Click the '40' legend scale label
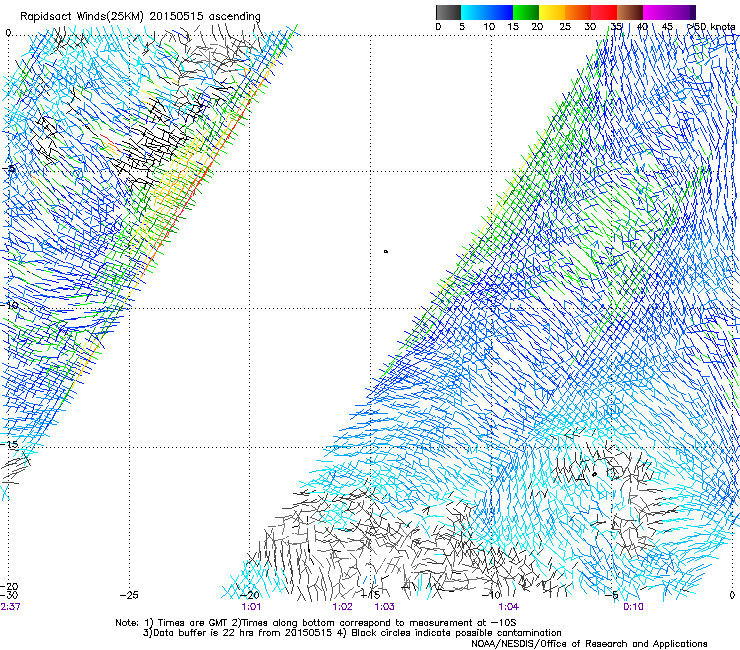 pos(642,27)
